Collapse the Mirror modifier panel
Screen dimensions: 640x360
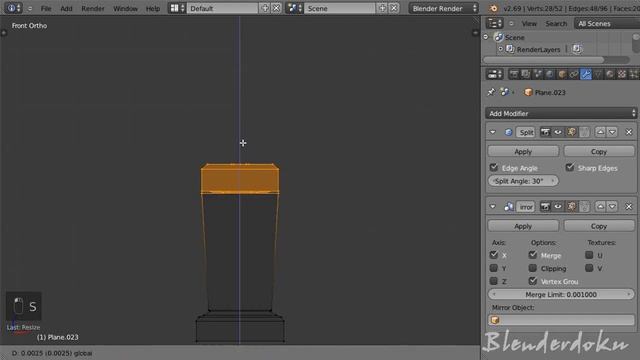coord(493,207)
